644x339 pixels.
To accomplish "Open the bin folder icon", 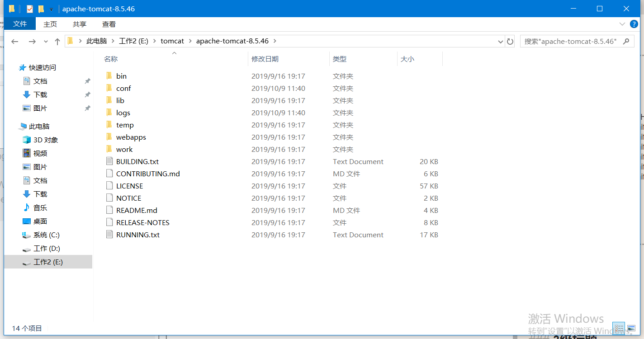I will pyautogui.click(x=109, y=76).
